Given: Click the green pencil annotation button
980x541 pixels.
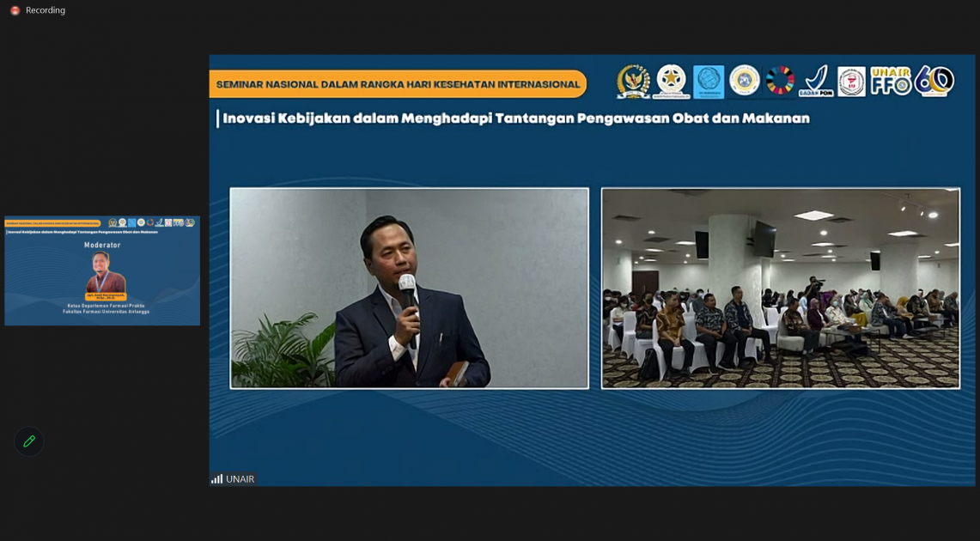Looking at the screenshot, I should tap(29, 441).
